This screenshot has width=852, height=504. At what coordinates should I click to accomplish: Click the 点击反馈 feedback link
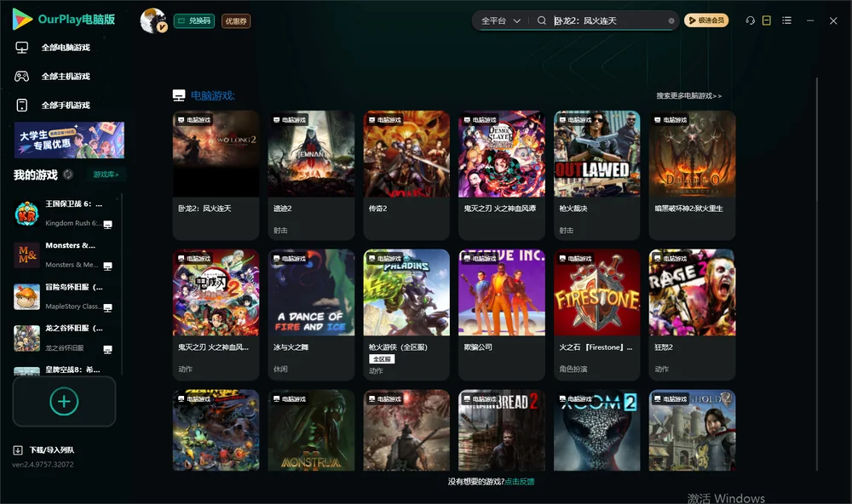[x=520, y=481]
